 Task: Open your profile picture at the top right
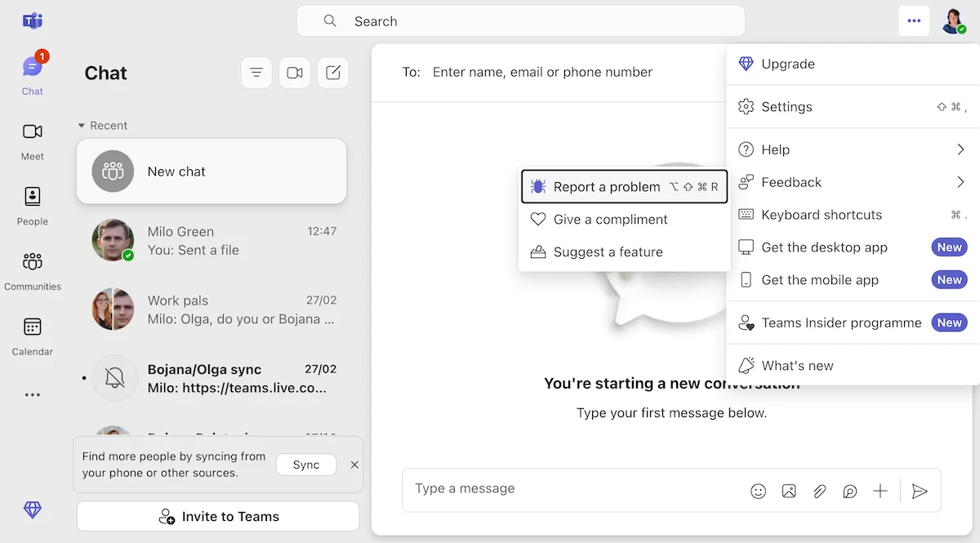pyautogui.click(x=954, y=20)
